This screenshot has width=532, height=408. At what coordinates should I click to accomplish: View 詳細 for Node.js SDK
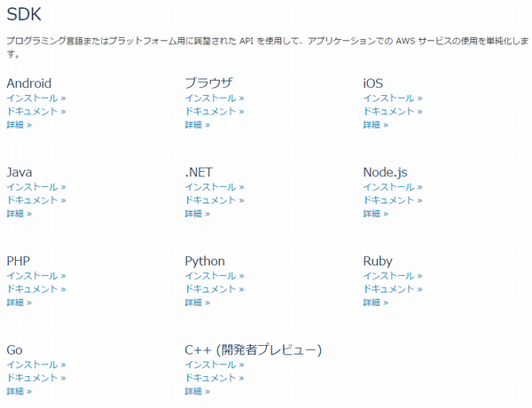coord(375,214)
